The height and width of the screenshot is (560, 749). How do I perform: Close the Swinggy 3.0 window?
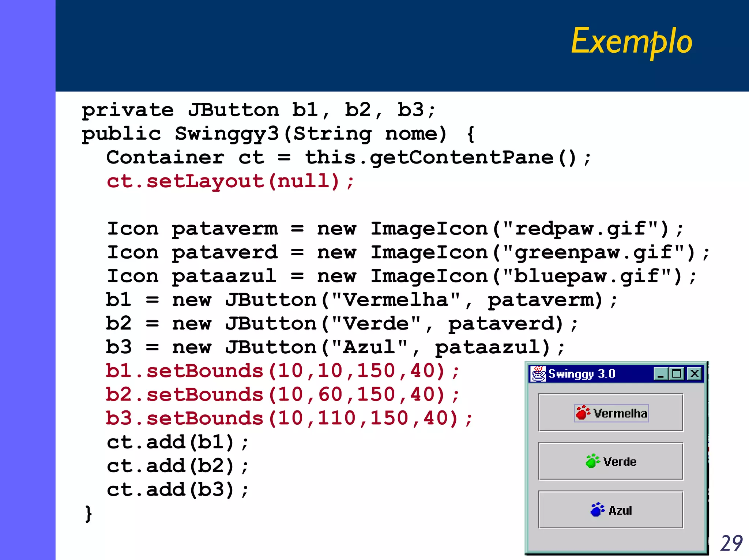click(695, 374)
